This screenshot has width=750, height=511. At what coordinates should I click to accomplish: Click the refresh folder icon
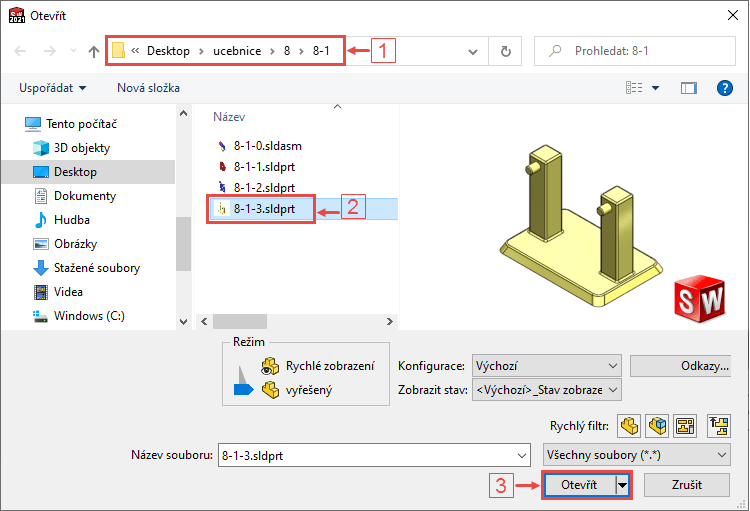pos(506,51)
